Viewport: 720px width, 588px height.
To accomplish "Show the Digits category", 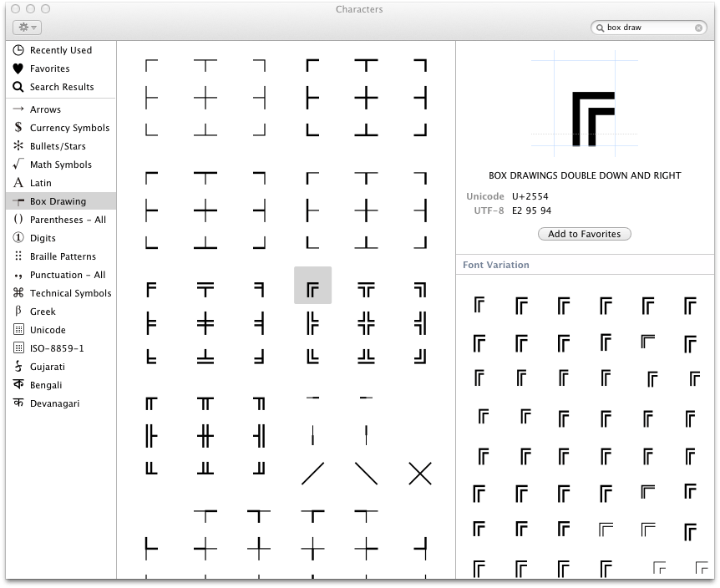I will (61, 238).
